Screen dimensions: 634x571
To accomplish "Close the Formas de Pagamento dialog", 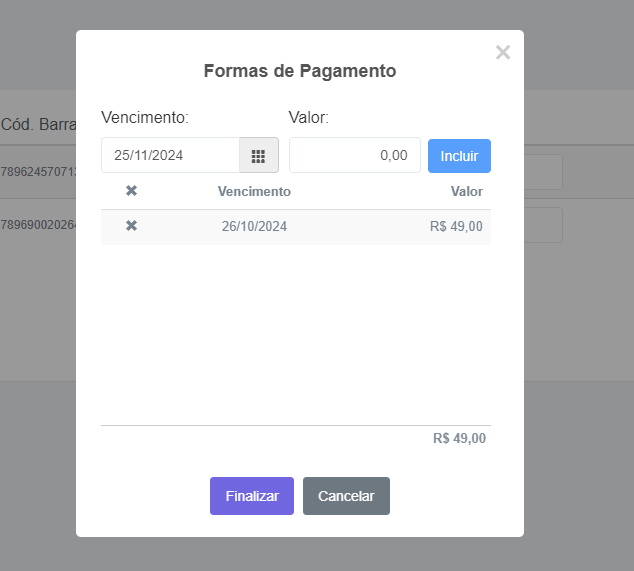I will (x=502, y=53).
